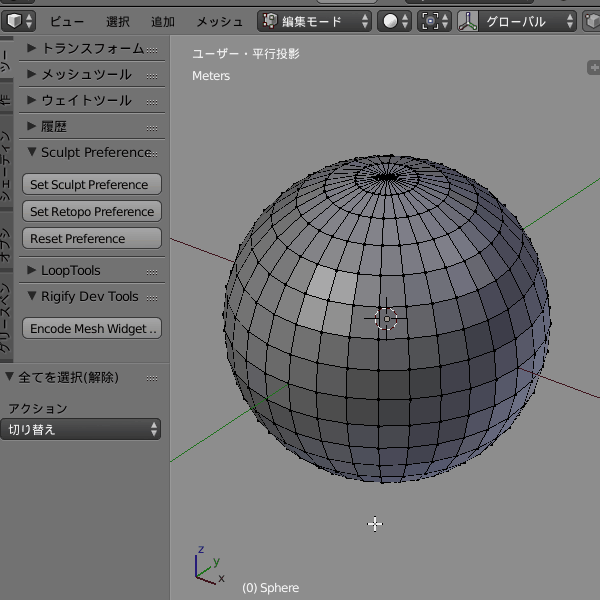Screen dimensions: 600x600
Task: Grab the トランスフォーム panel drag handle
Action: click(x=152, y=50)
